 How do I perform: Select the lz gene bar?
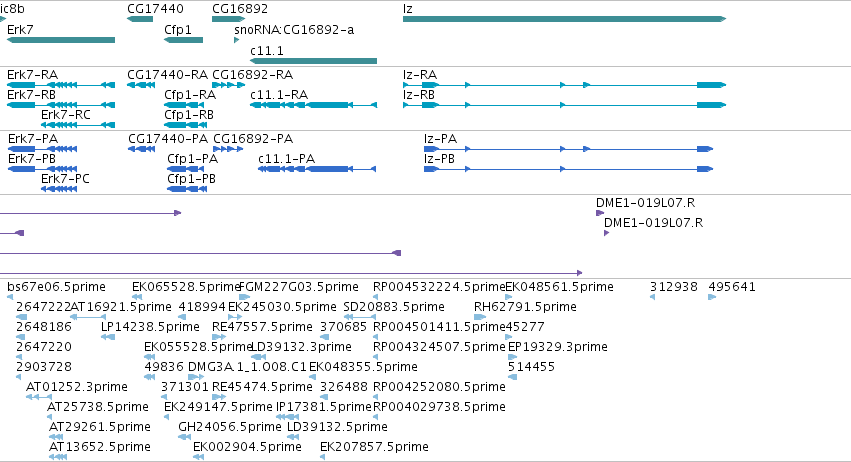click(564, 20)
